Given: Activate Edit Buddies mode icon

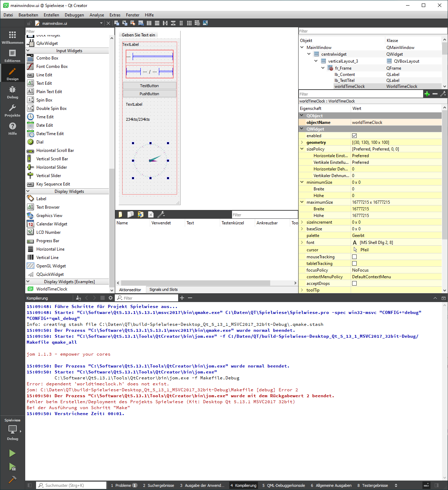Looking at the screenshot, I should pos(133,23).
